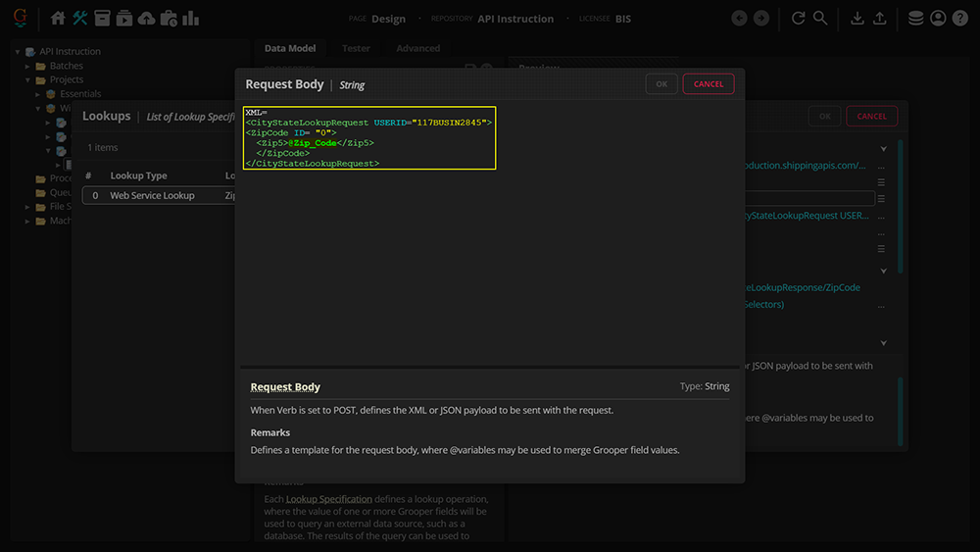980x552 pixels.
Task: Switch to the Advanced tab
Action: pyautogui.click(x=418, y=48)
